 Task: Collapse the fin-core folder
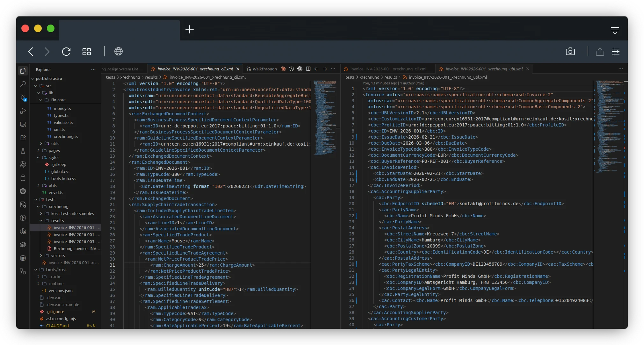(x=40, y=100)
